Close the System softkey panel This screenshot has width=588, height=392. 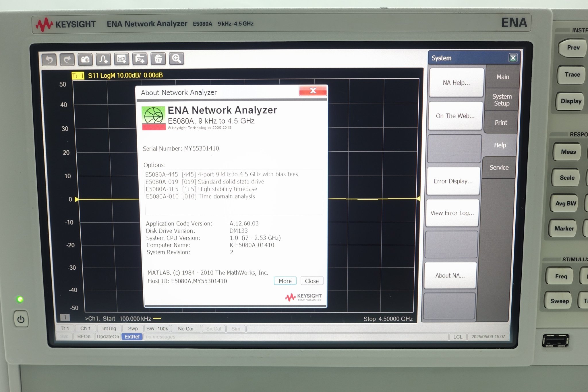(513, 58)
